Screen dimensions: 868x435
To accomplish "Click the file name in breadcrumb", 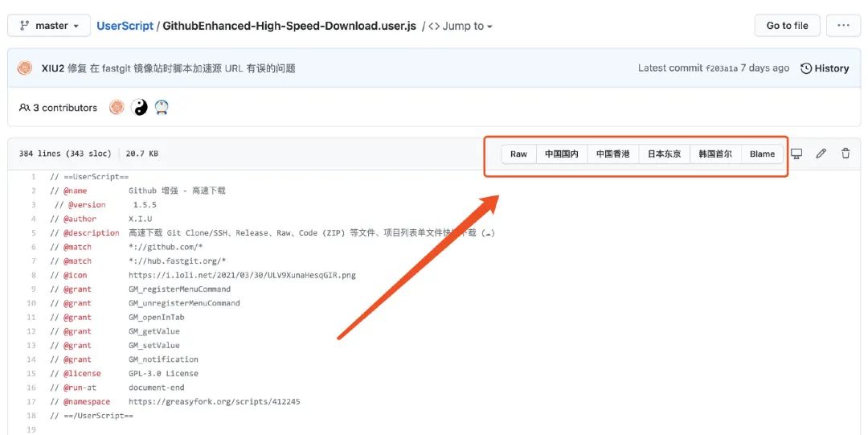I will [289, 26].
